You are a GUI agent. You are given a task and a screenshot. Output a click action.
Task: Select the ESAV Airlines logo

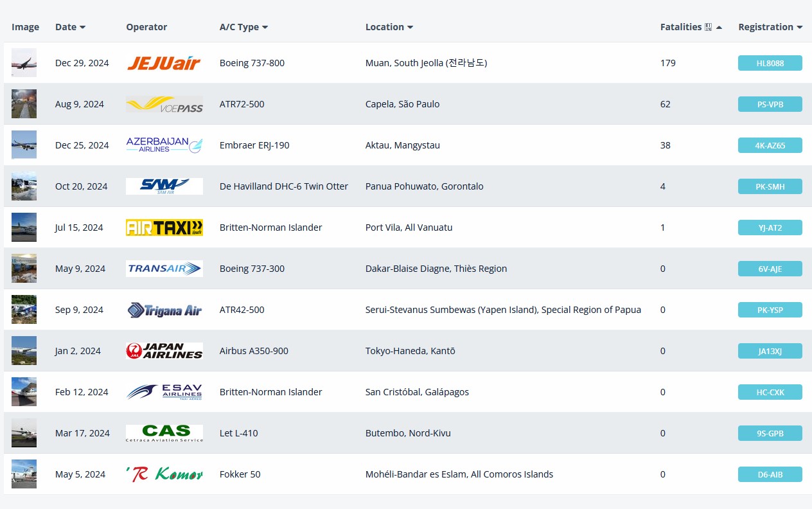coord(164,392)
